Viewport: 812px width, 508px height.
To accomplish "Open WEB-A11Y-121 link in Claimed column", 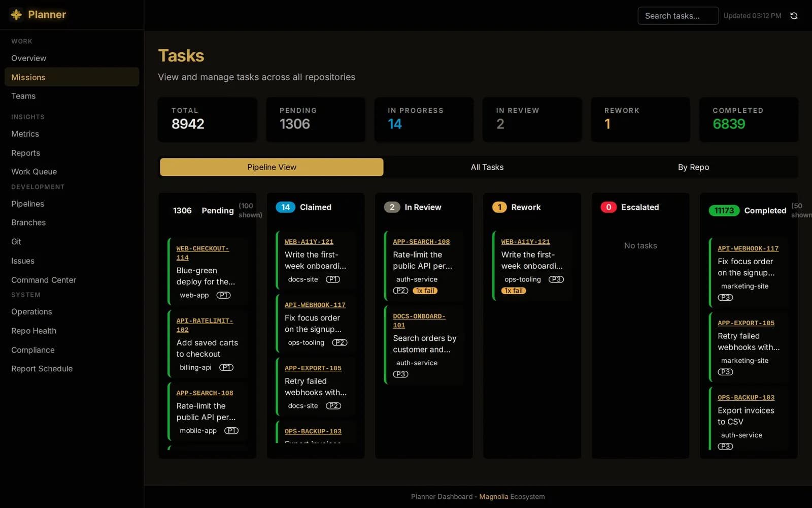I will pos(309,242).
